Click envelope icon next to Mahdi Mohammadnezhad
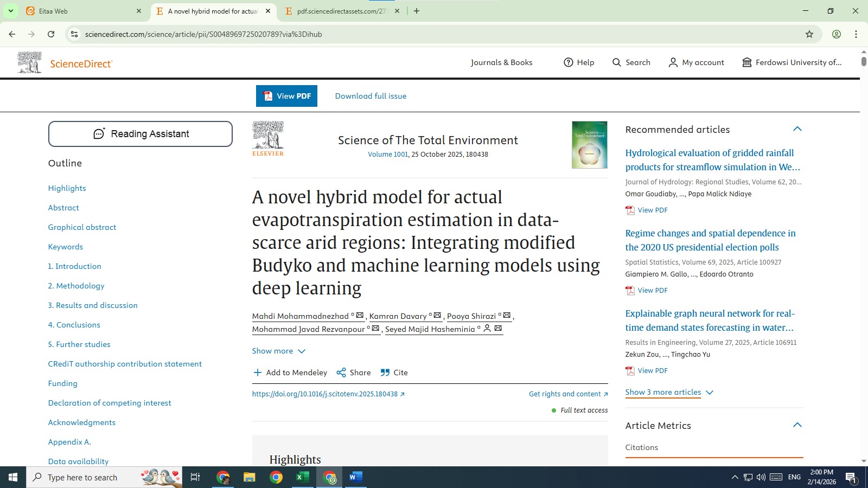The width and height of the screenshot is (868, 488). coord(360,315)
